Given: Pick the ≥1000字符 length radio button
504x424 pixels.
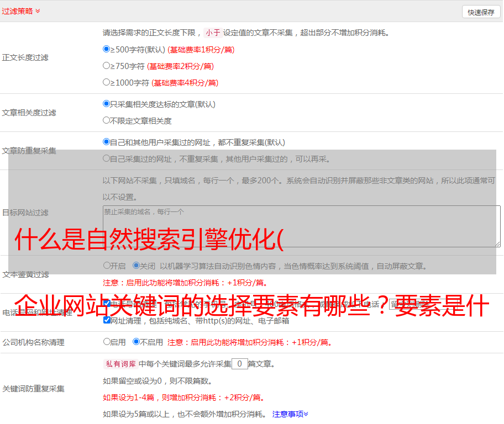Looking at the screenshot, I should click(x=107, y=82).
